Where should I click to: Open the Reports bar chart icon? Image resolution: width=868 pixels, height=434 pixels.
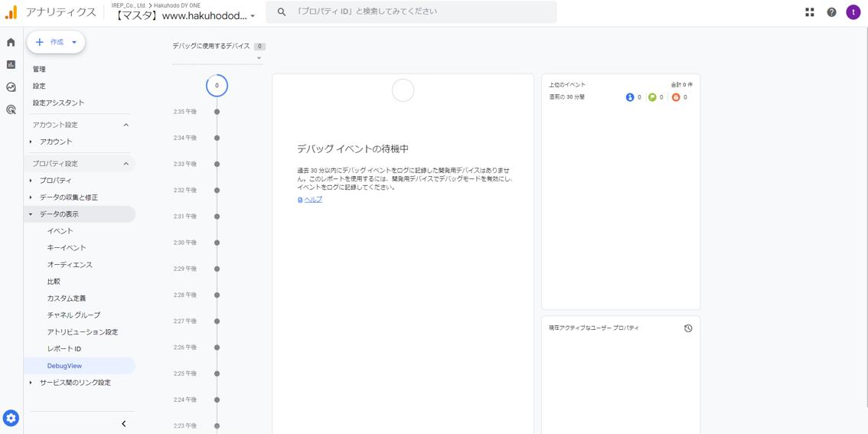(x=11, y=65)
